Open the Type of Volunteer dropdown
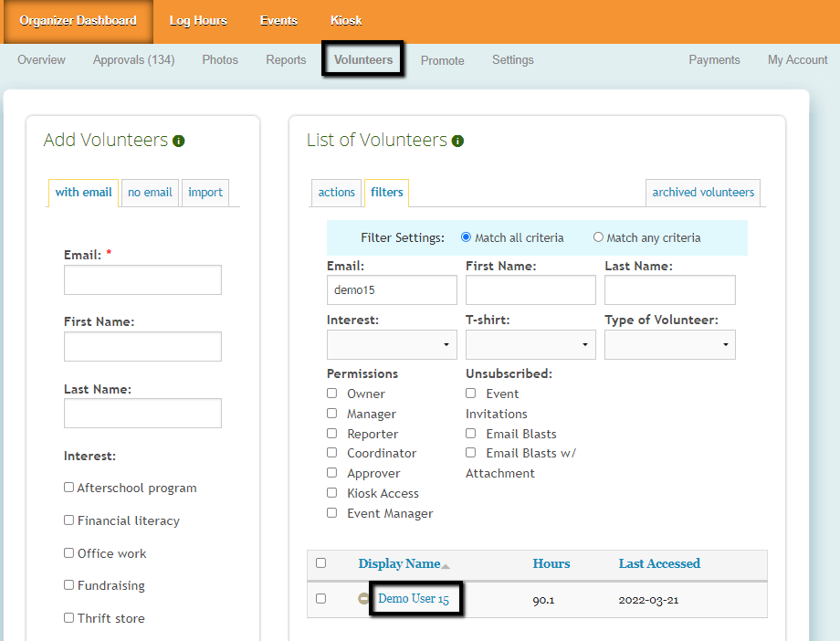This screenshot has width=840, height=641. tap(669, 344)
